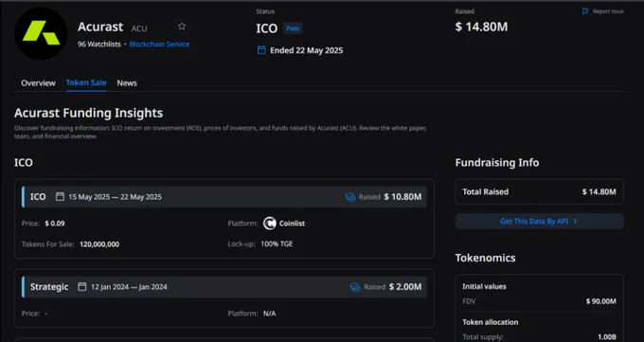The width and height of the screenshot is (644, 342).
Task: Click the $ 10.80M raised value
Action: [402, 197]
